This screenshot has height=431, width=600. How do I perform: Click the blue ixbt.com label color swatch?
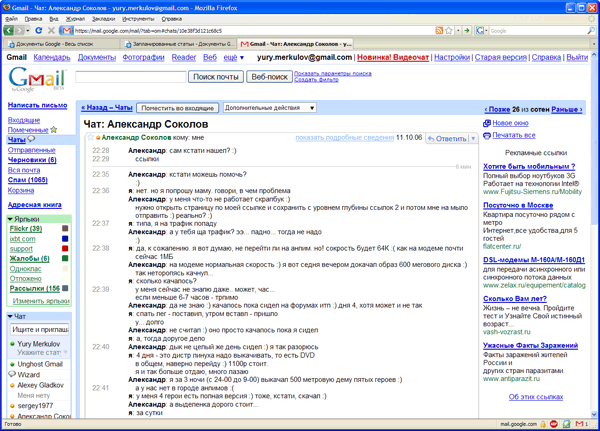[65, 239]
